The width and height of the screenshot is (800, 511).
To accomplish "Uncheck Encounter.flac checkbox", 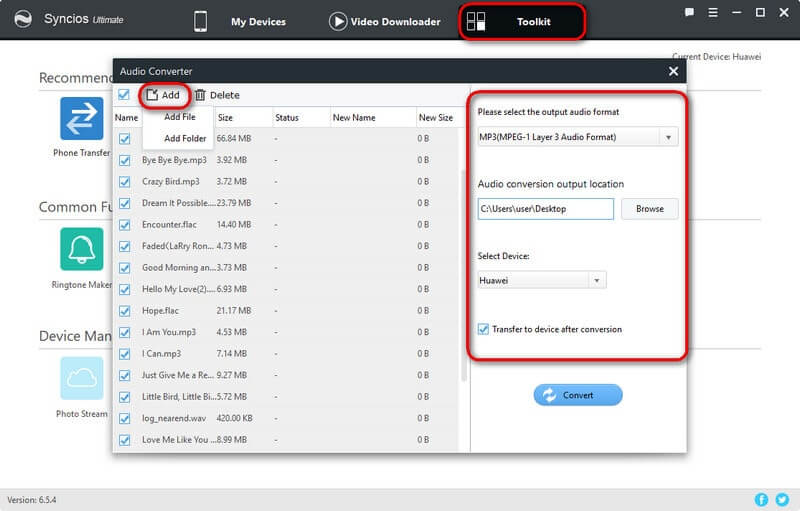I will (x=124, y=225).
